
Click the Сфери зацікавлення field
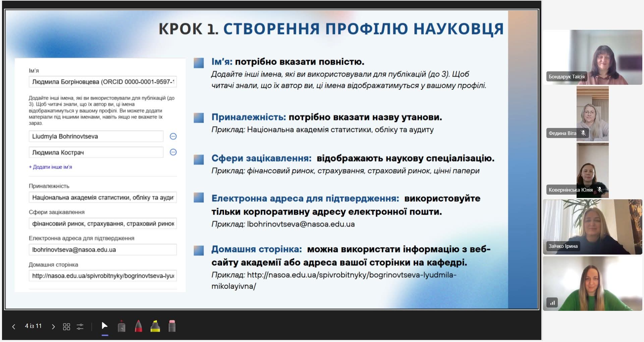point(103,224)
